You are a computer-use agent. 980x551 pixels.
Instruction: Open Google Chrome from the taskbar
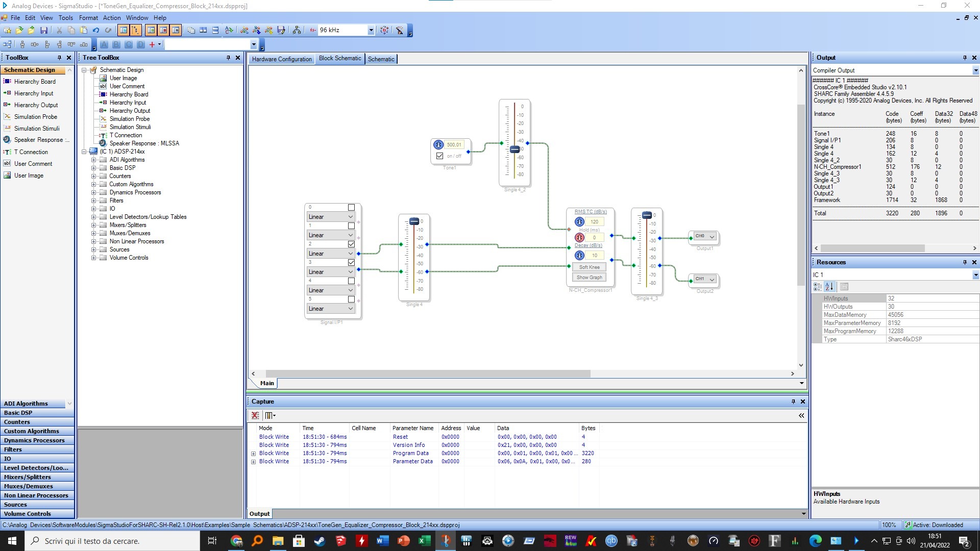(x=236, y=541)
